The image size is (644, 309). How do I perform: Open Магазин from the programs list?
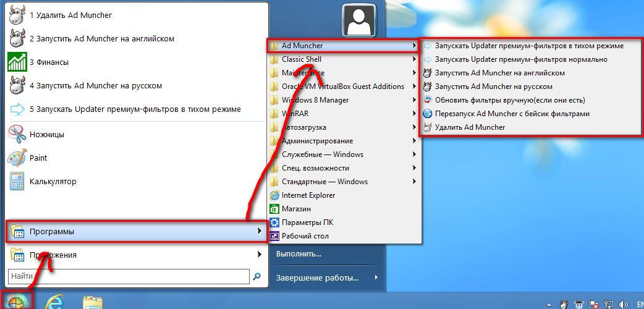pos(296,209)
